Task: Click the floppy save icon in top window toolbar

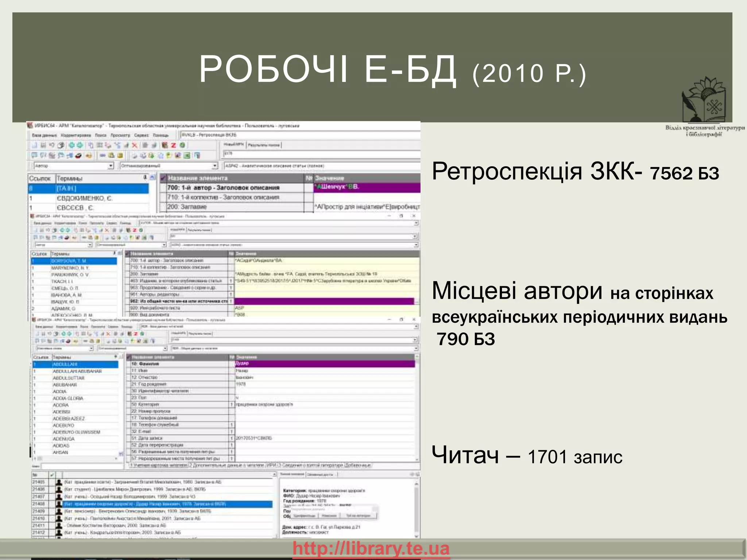Action: 43,145
